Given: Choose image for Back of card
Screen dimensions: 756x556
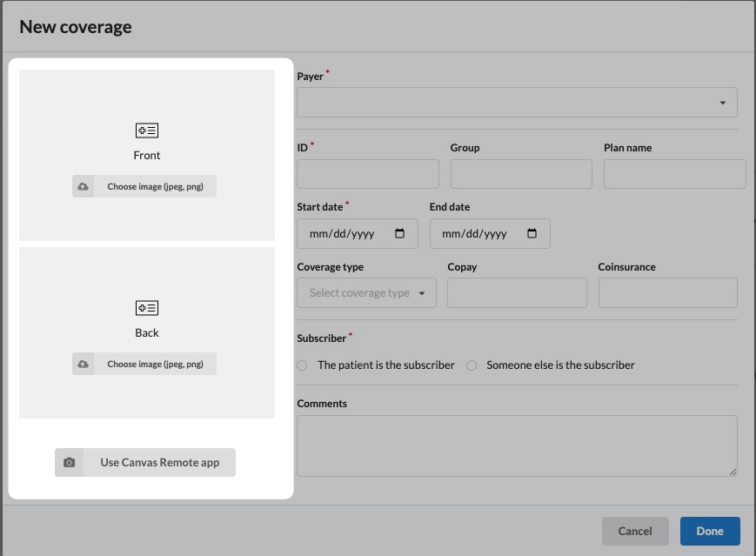Looking at the screenshot, I should pos(155,364).
